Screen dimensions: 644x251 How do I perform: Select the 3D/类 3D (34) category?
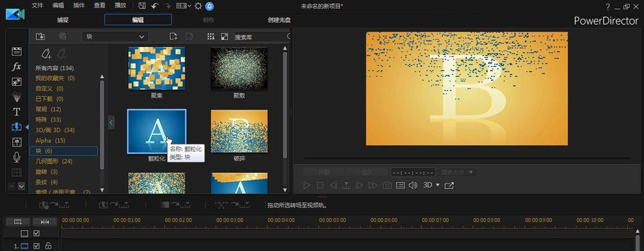coord(55,130)
